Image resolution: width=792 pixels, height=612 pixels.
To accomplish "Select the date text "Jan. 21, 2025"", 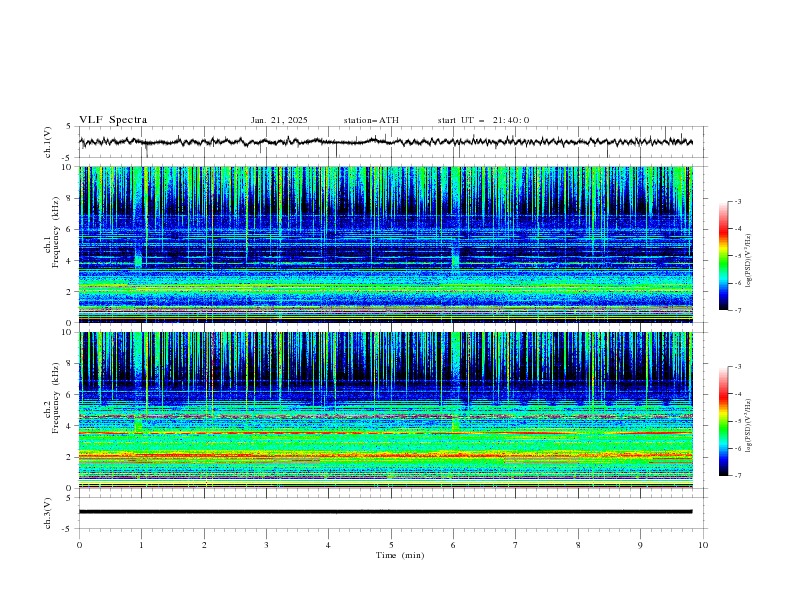I will [279, 120].
